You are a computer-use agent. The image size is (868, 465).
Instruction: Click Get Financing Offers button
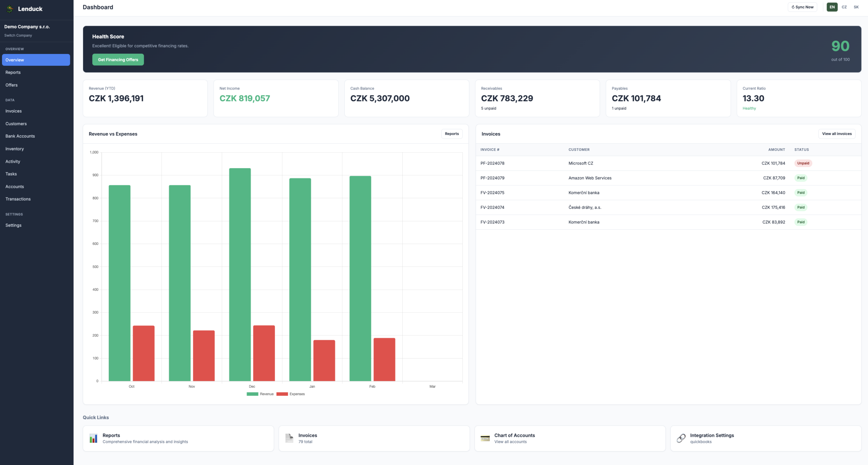point(118,60)
